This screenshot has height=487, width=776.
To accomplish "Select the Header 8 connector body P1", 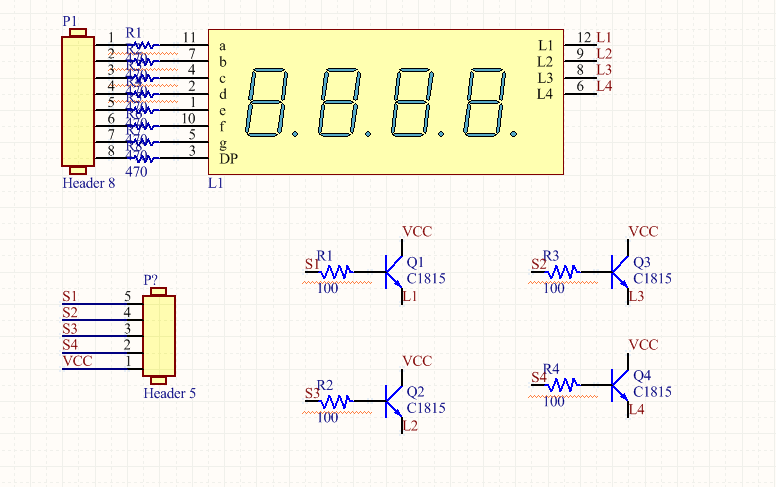I will 77,100.
